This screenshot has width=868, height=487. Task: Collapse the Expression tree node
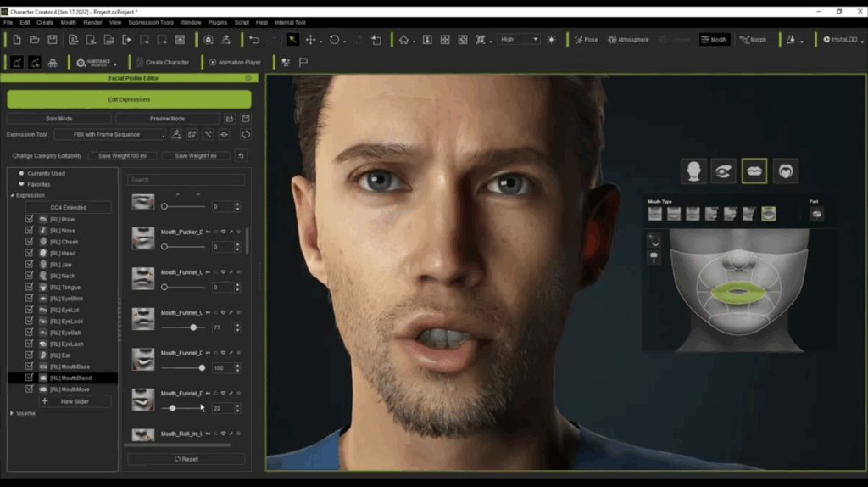tap(12, 196)
